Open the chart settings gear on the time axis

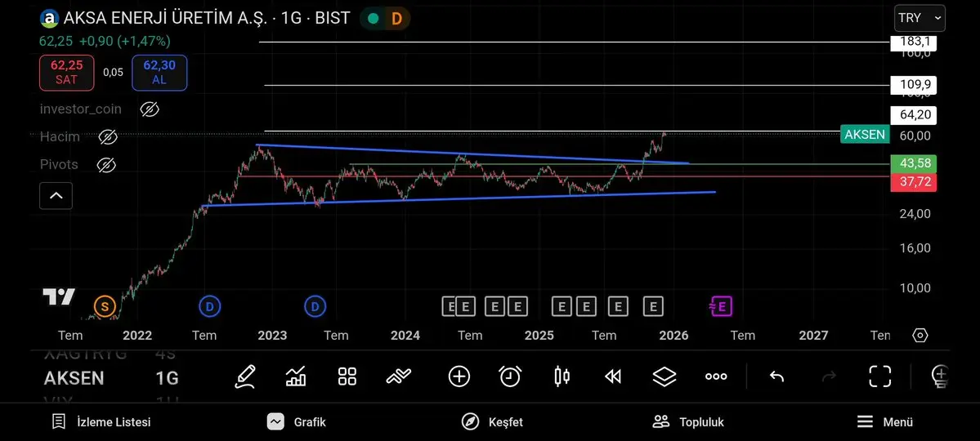point(920,336)
